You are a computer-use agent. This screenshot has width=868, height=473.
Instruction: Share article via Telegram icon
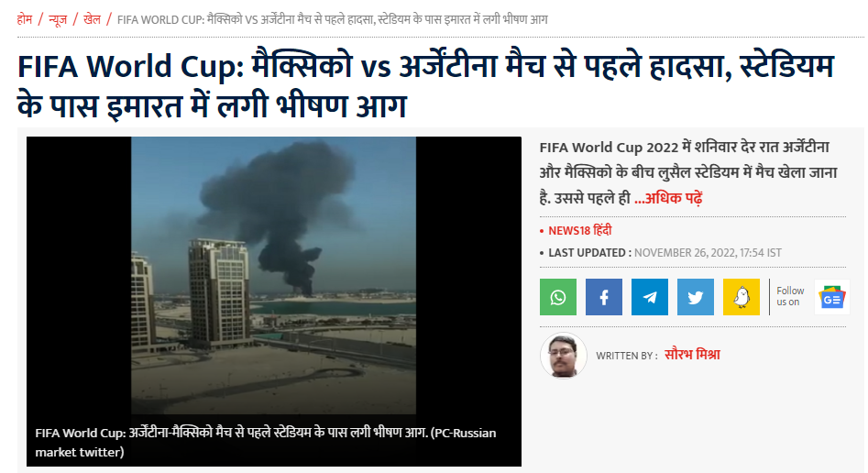pyautogui.click(x=650, y=297)
